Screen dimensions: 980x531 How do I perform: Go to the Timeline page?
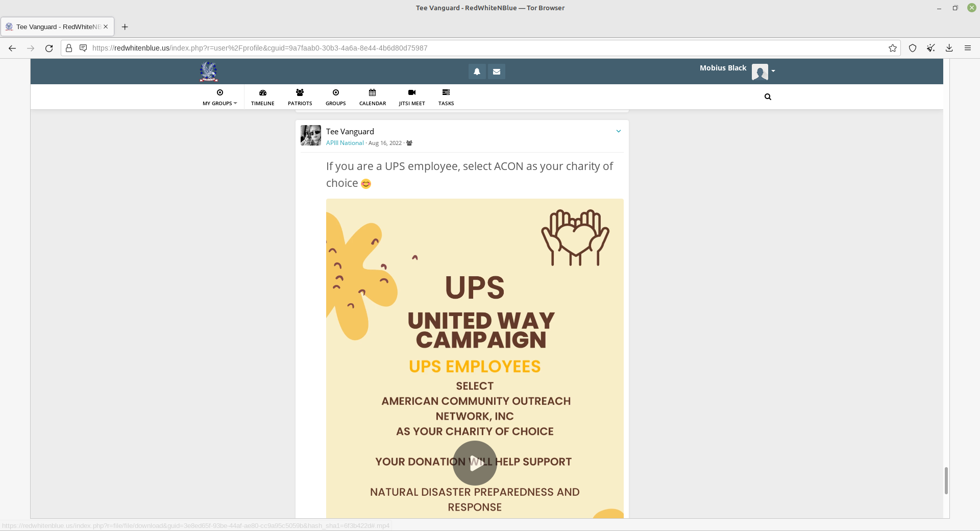coord(263,97)
